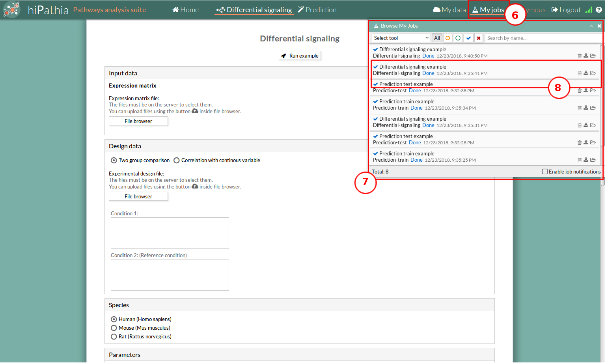This screenshot has height=364, width=606.
Task: Download the 9:35:34 PM Prediction train job
Action: click(x=586, y=108)
